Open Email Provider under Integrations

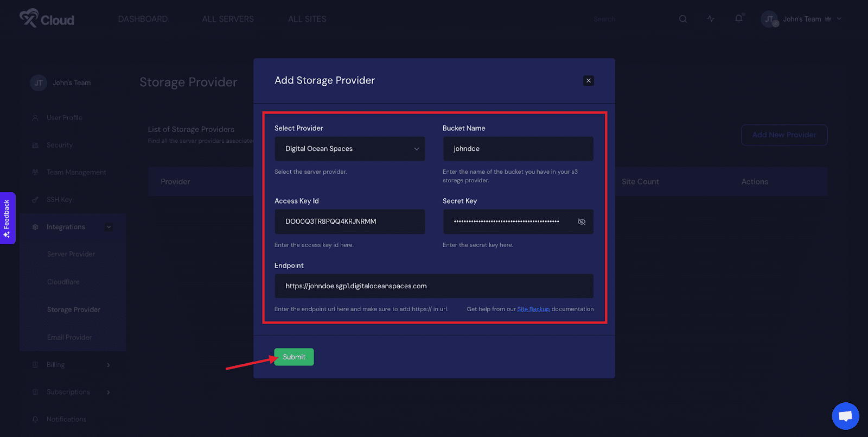[x=69, y=337]
